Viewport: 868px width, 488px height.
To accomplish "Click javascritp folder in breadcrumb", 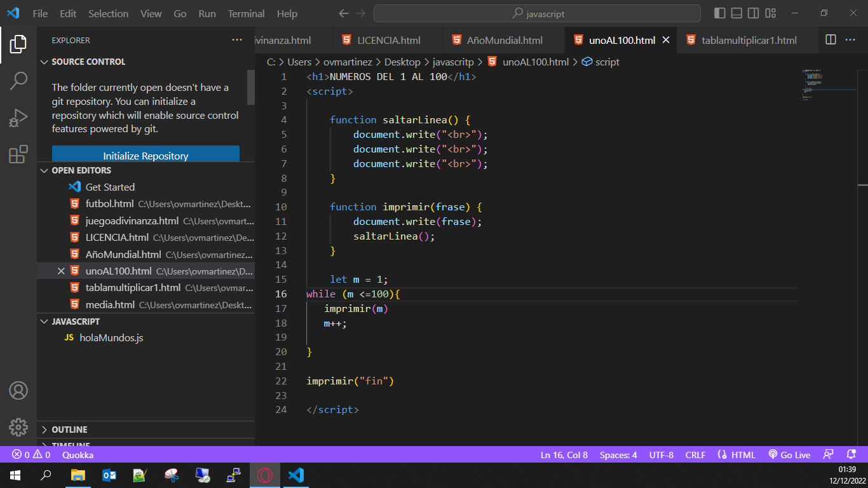I will (453, 62).
